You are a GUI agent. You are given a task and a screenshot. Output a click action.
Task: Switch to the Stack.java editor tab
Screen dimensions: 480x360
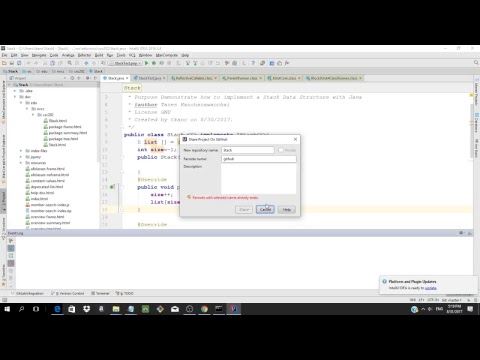pyautogui.click(x=115, y=78)
